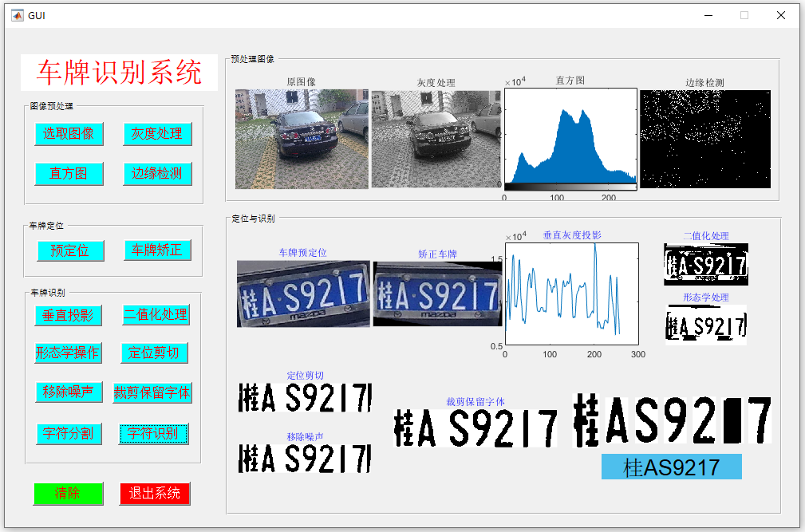Viewport: 805px width, 532px height.
Task: Click the 裁剪保留字体 button
Action: (152, 392)
